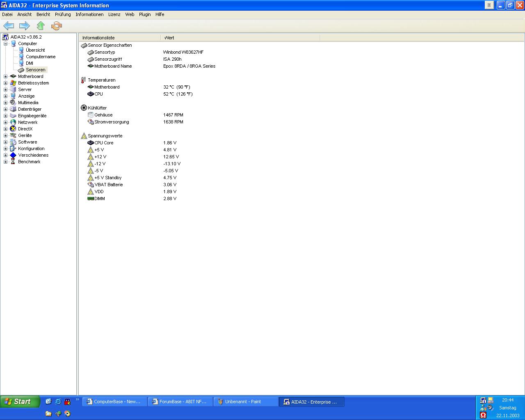525x420 pixels.
Task: Select Übersicht in the Computer tree
Action: click(35, 50)
